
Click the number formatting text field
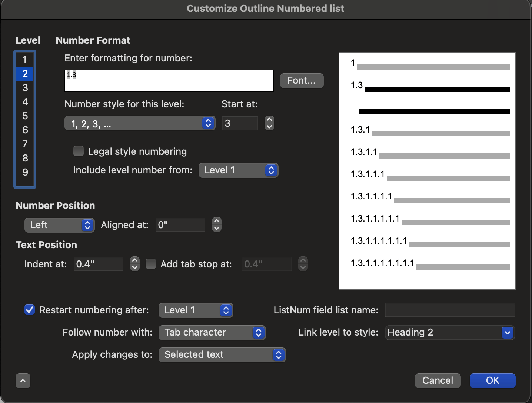click(x=169, y=81)
